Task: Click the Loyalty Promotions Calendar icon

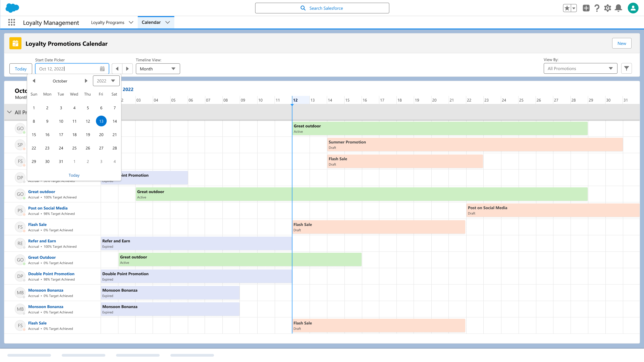Action: pos(15,43)
